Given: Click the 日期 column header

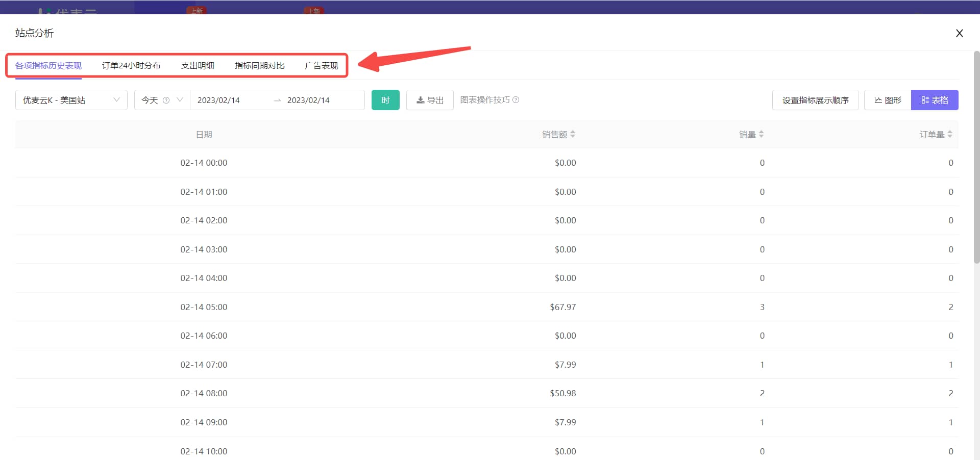Looking at the screenshot, I should coord(204,134).
